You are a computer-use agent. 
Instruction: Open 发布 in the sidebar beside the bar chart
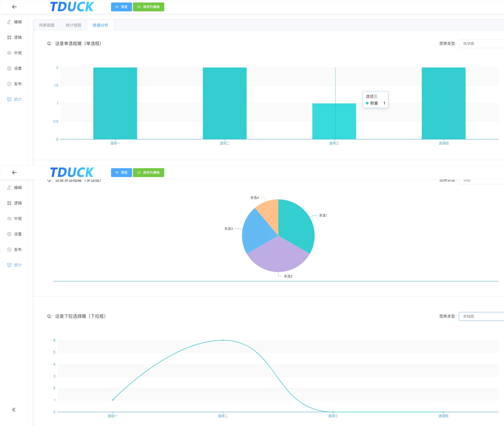[x=14, y=84]
